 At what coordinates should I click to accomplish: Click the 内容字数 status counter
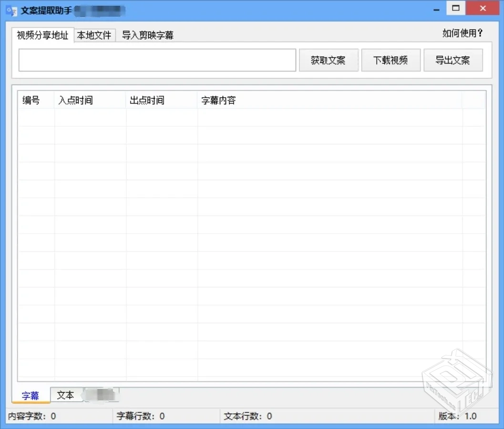[x=31, y=416]
